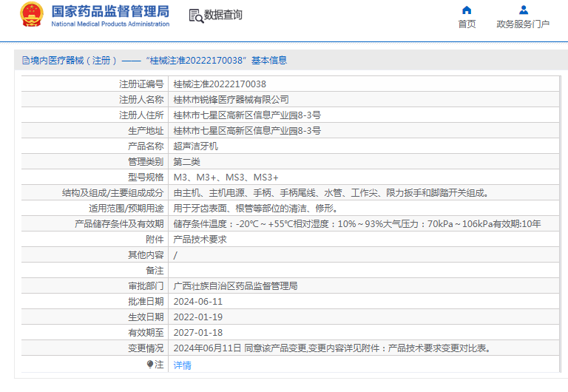The width and height of the screenshot is (568, 392).
Task: Click National Medical Products Administration subtitle
Action: click(110, 24)
